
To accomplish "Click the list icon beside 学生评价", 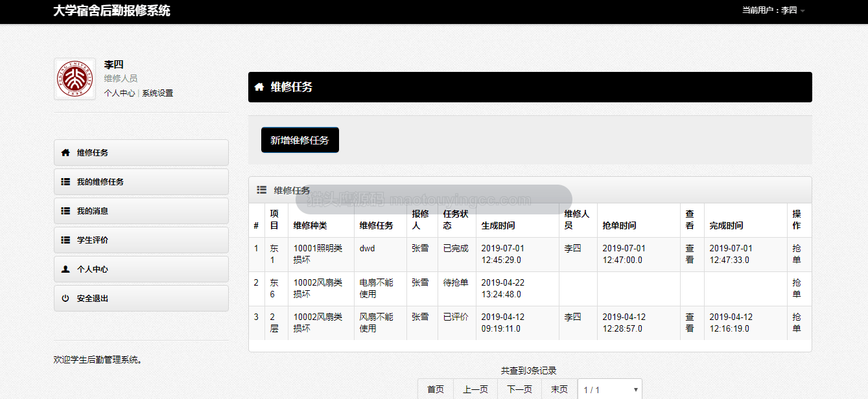I will tap(65, 240).
